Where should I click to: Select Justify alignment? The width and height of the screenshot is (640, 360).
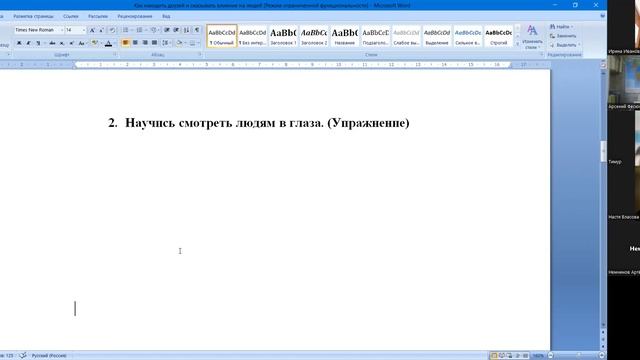coord(154,43)
